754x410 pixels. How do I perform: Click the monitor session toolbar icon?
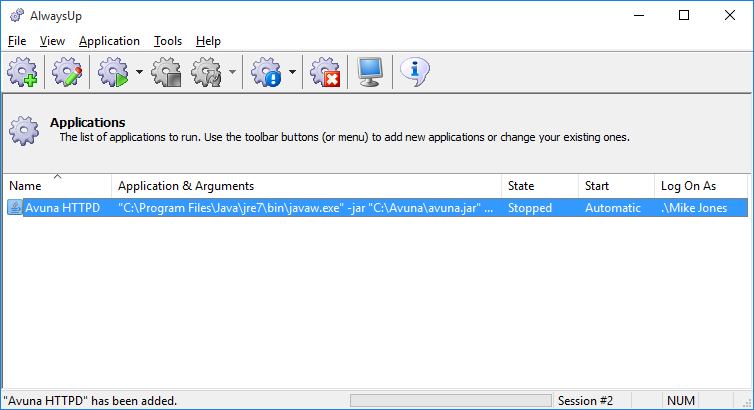tap(370, 72)
